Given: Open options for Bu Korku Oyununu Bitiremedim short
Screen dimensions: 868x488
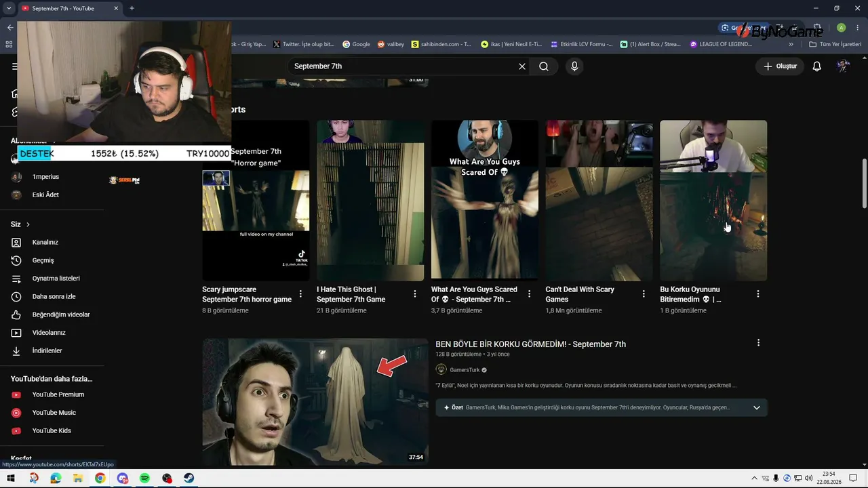Looking at the screenshot, I should (x=758, y=294).
